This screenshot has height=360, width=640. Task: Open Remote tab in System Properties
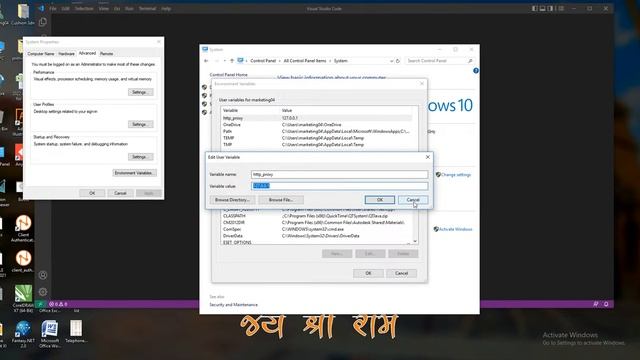107,54
